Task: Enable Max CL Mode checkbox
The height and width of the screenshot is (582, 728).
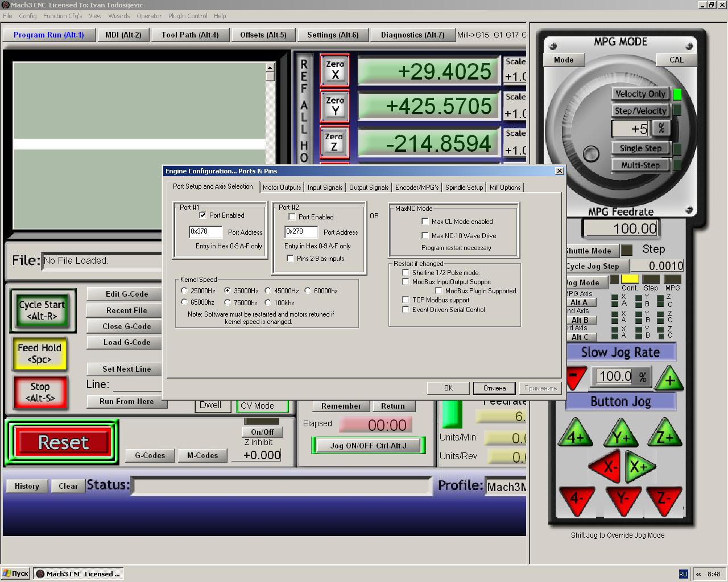Action: pyautogui.click(x=425, y=222)
